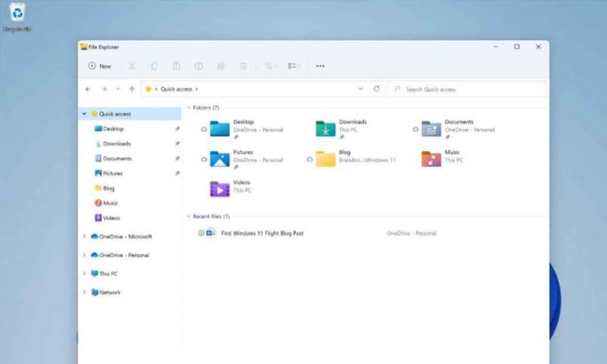Click the Cut scissors icon
Screen dimensions: 607x364
click(131, 66)
